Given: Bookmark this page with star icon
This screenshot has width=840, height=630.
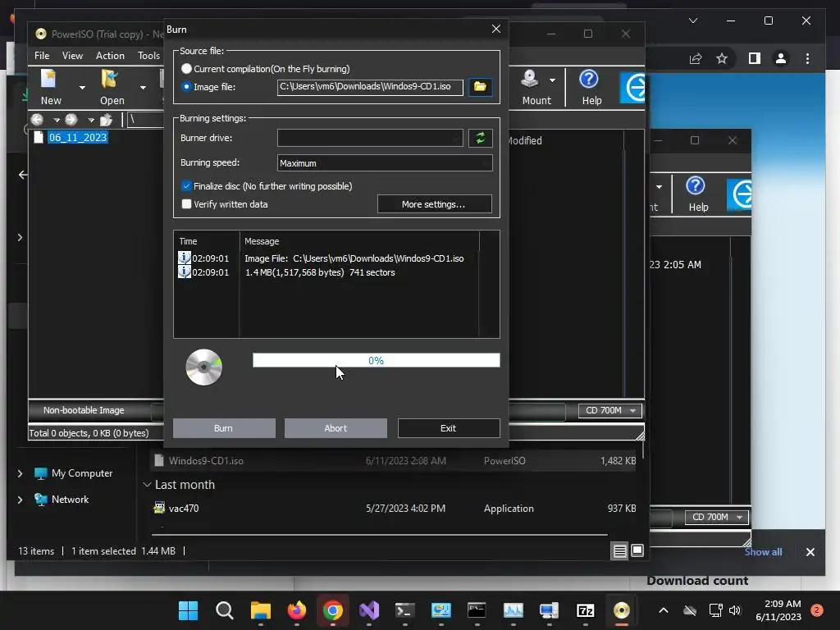Looking at the screenshot, I should [722, 58].
